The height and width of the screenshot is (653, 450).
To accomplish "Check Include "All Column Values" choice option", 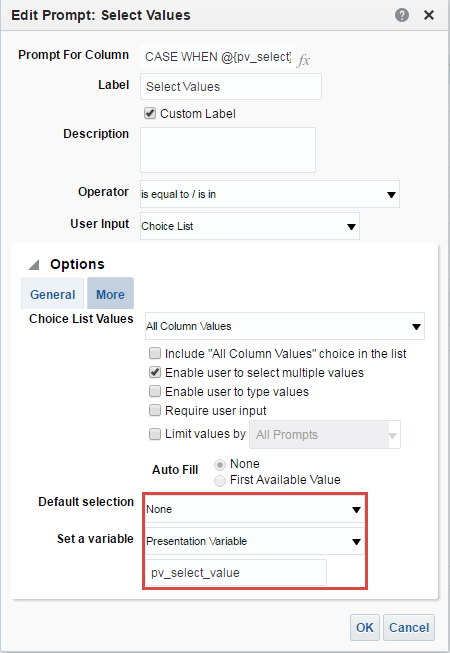I will click(x=155, y=354).
